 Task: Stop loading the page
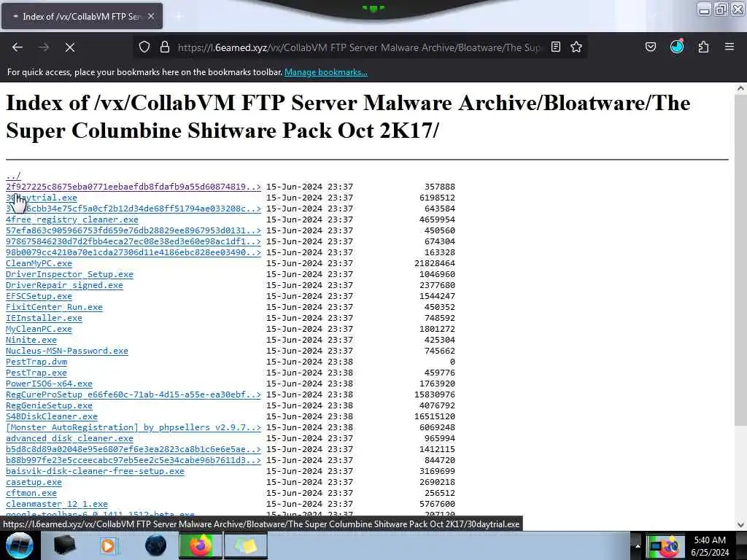(70, 47)
